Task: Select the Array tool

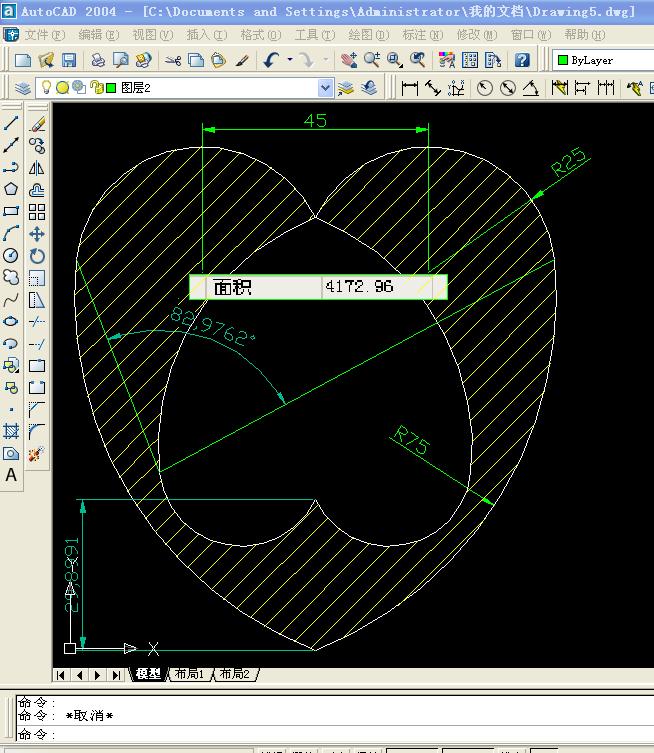Action: click(x=37, y=212)
